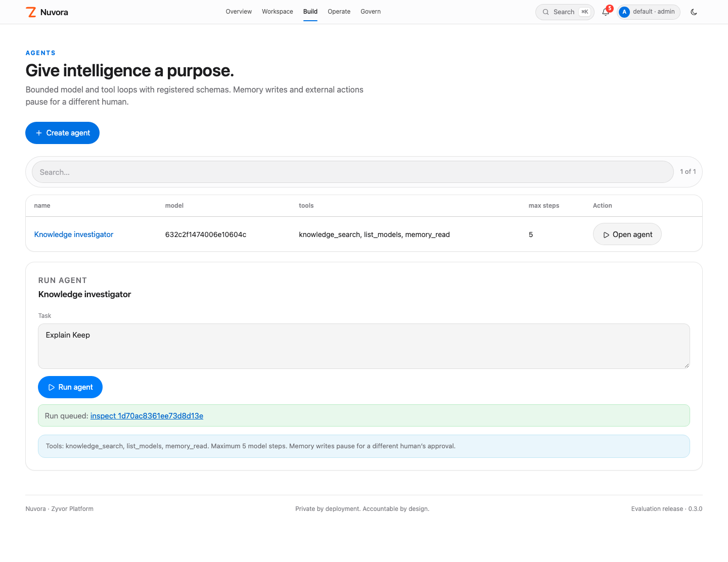
Task: Open the Overview tab
Action: [x=239, y=12]
